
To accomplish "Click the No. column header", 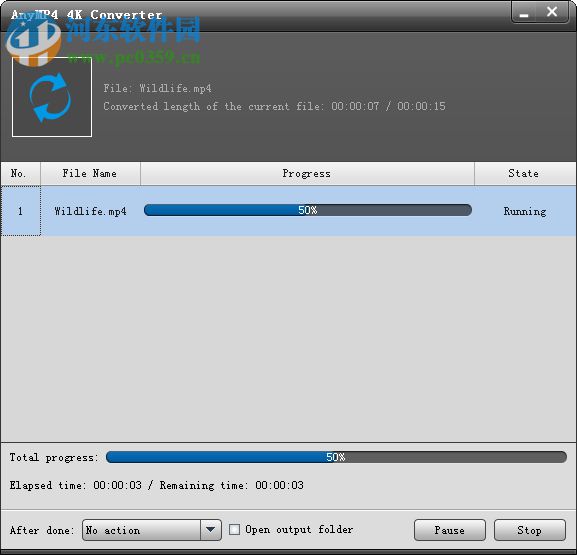I will coord(21,173).
